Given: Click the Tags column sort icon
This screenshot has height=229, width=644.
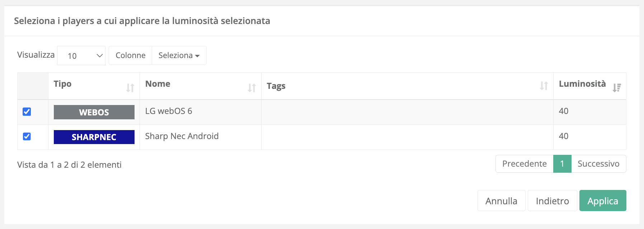Looking at the screenshot, I should [544, 86].
